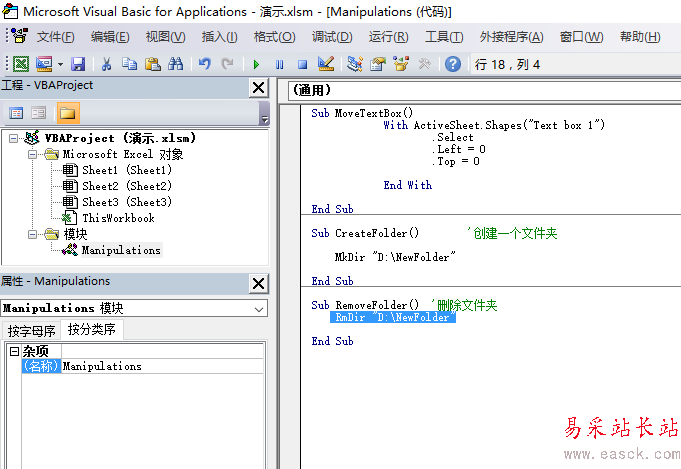Toggle Folders button in project panel
This screenshot has height=469, width=681.
pyautogui.click(x=68, y=113)
